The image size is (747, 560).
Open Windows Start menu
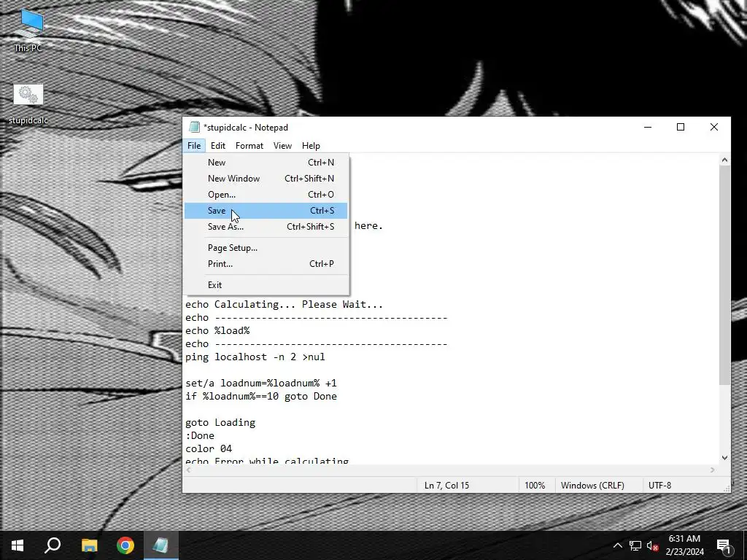click(x=18, y=545)
